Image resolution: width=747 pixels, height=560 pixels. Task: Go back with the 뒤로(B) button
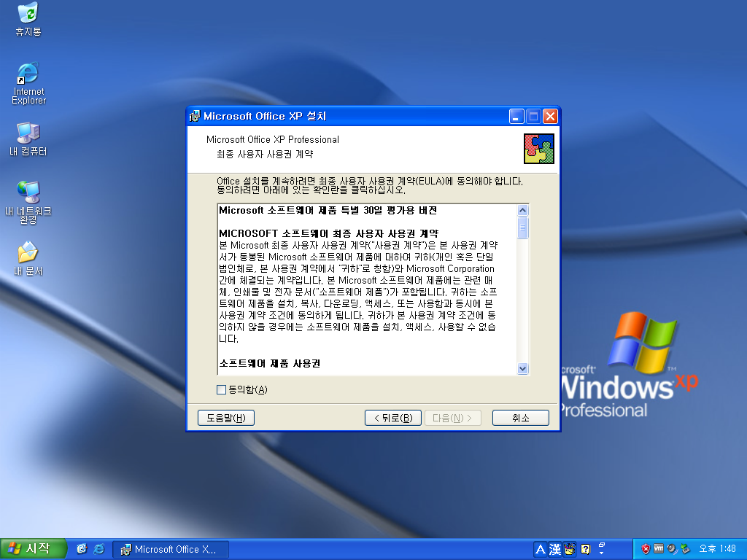point(393,418)
